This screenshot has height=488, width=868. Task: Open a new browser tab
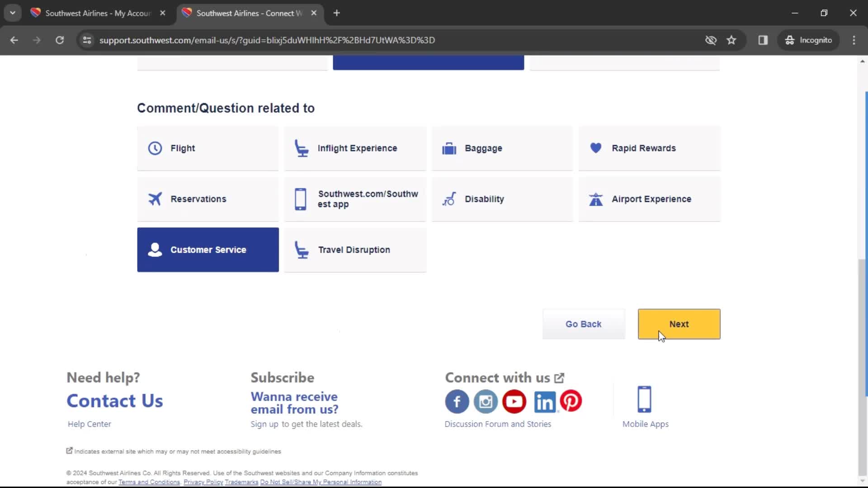(x=336, y=13)
